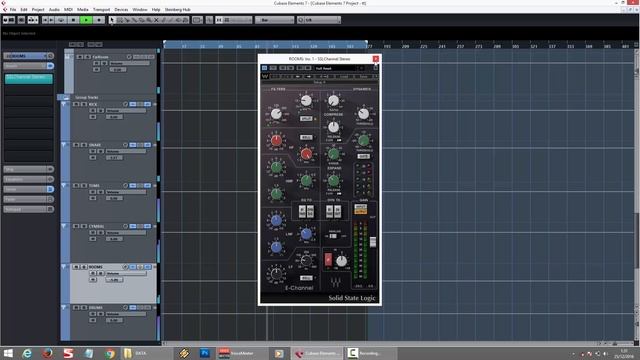Bypass inserts using the Inserts header button
Viewport: 640px width, 360px height.
(x=51, y=66)
